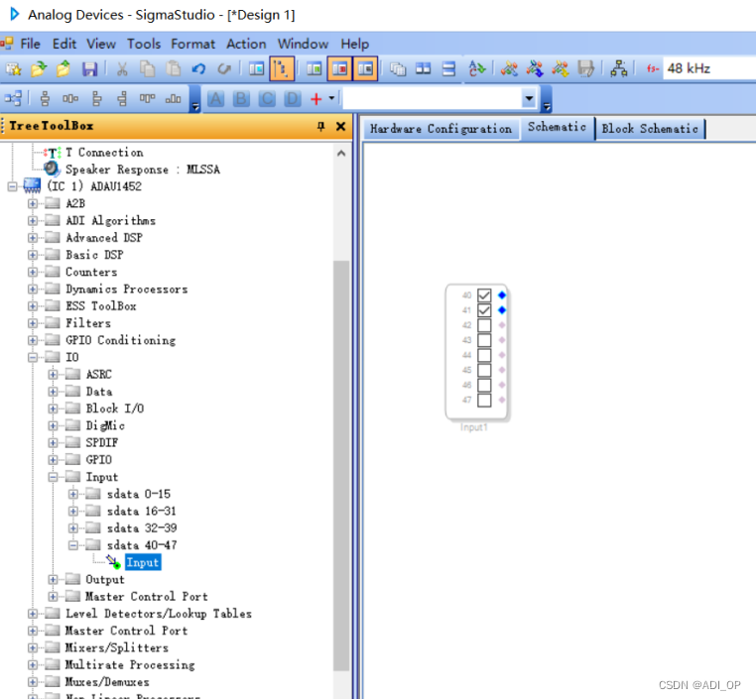Select the Input tree item
Viewport: 756px width, 700px height.
143,562
